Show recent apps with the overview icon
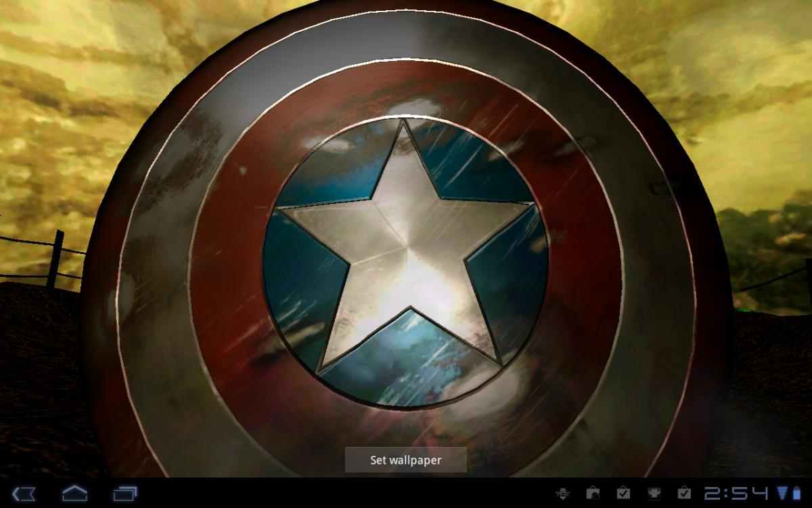 125,494
